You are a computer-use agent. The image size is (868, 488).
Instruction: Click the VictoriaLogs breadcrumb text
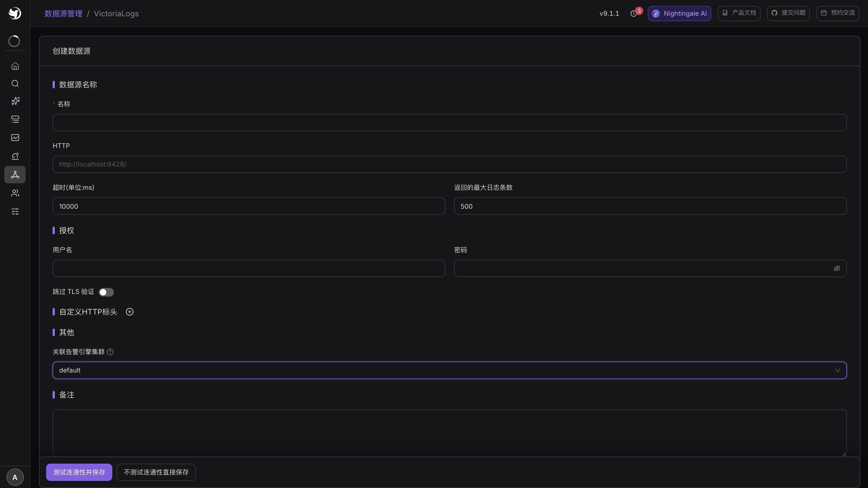116,14
